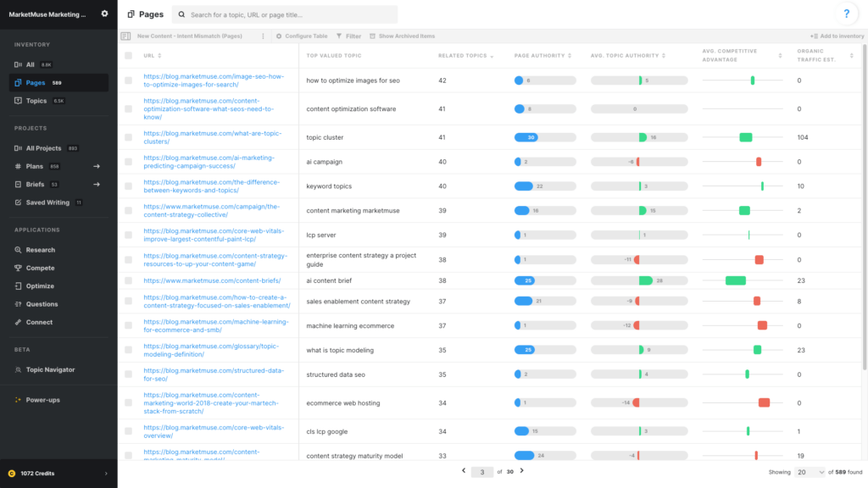Click the topic search input field
Screen dimensions: 868x488
285,14
